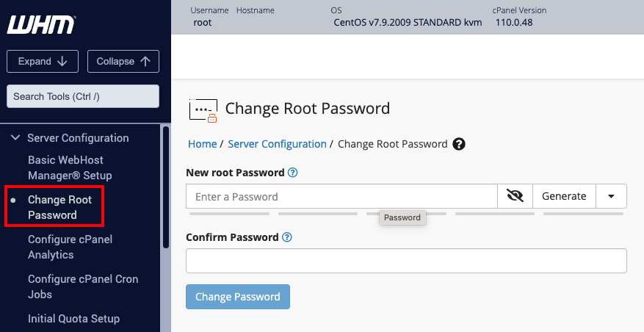Click the Generate password button
Viewport: 644px width, 332px height.
564,196
